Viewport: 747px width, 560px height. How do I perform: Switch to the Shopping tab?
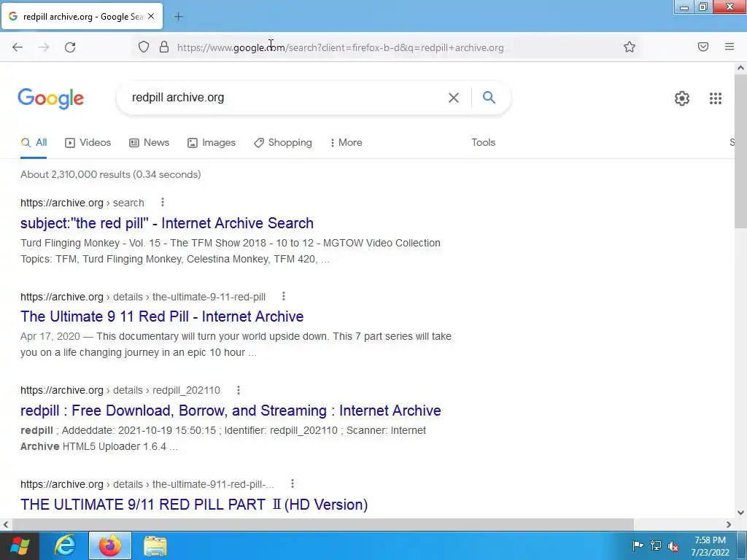283,142
